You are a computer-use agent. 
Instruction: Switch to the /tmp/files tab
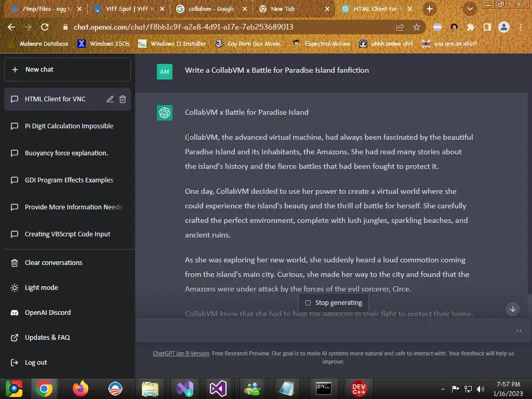click(46, 9)
